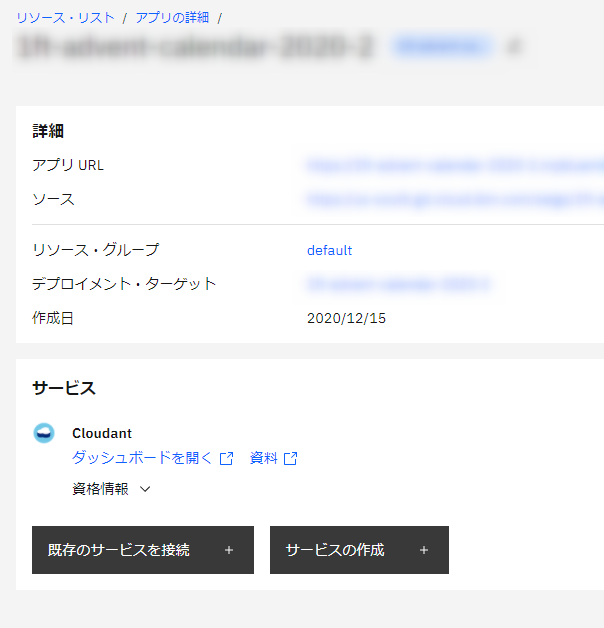Image resolution: width=604 pixels, height=628 pixels.
Task: Expand the 資格情報 chevron arrow
Action: 145,489
